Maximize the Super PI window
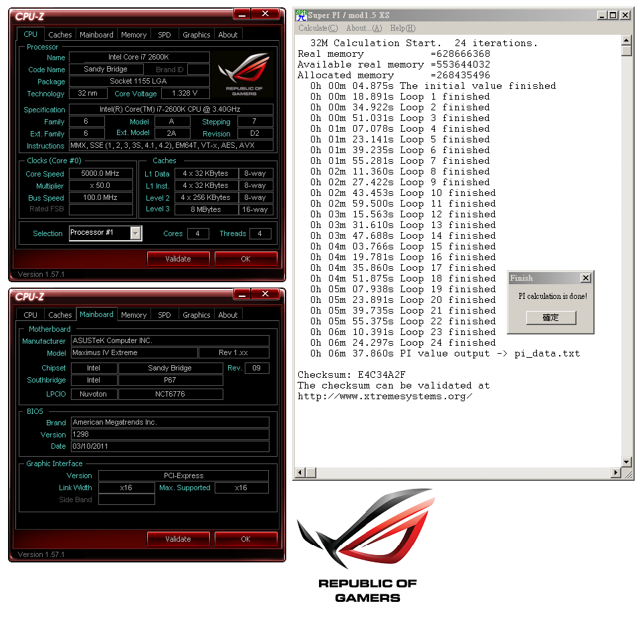Image resolution: width=644 pixels, height=644 pixels. click(x=613, y=15)
